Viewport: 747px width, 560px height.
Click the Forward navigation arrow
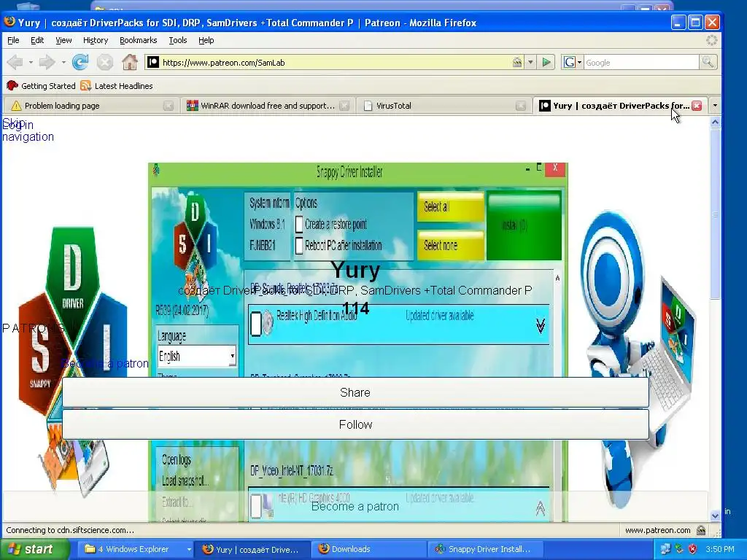[47, 63]
